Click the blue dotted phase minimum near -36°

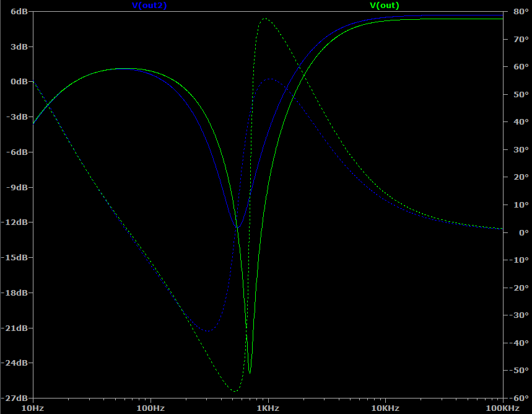click(x=207, y=331)
